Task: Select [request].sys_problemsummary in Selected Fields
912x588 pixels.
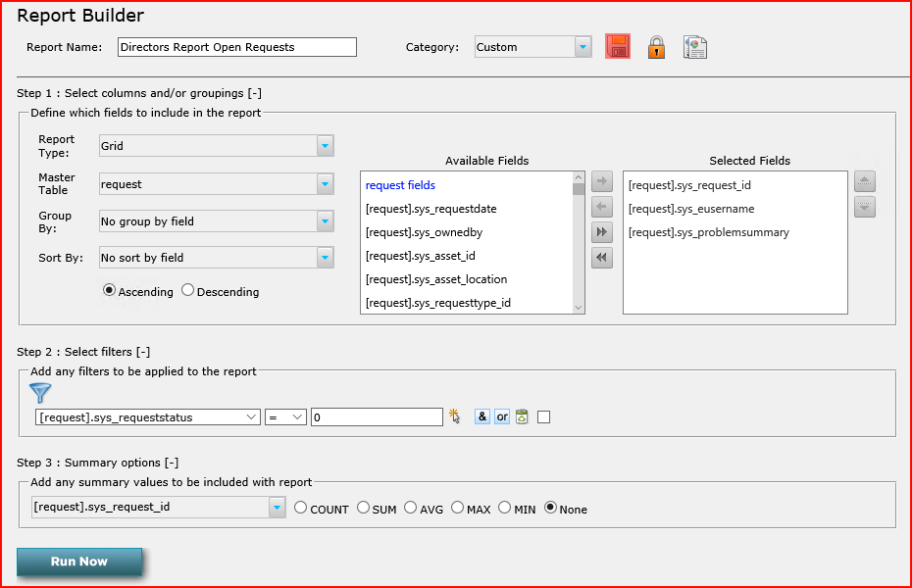Action: [x=709, y=232]
